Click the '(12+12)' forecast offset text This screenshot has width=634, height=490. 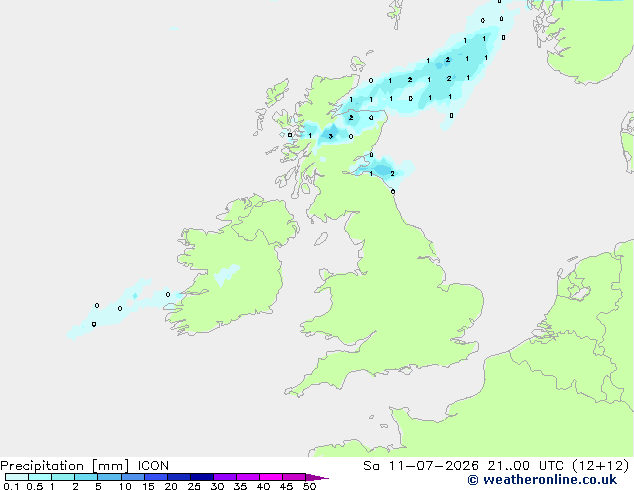[601, 466]
